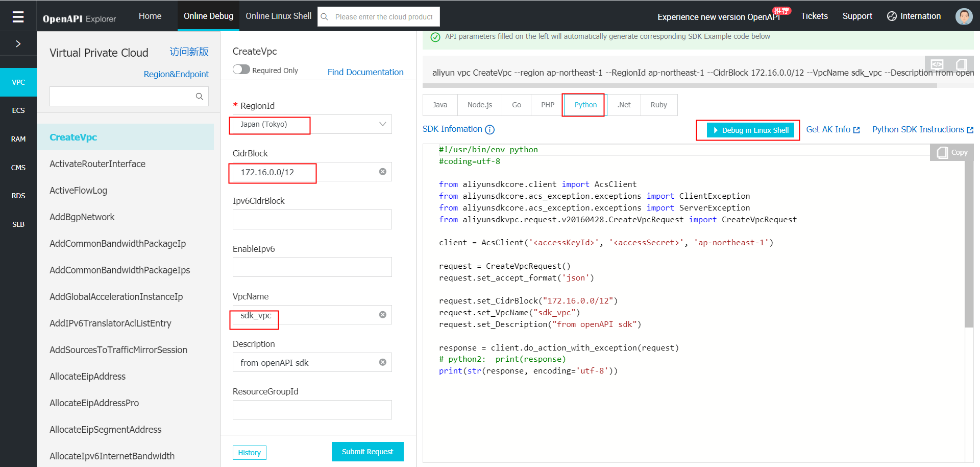Select VPC product in sidebar

[18, 82]
